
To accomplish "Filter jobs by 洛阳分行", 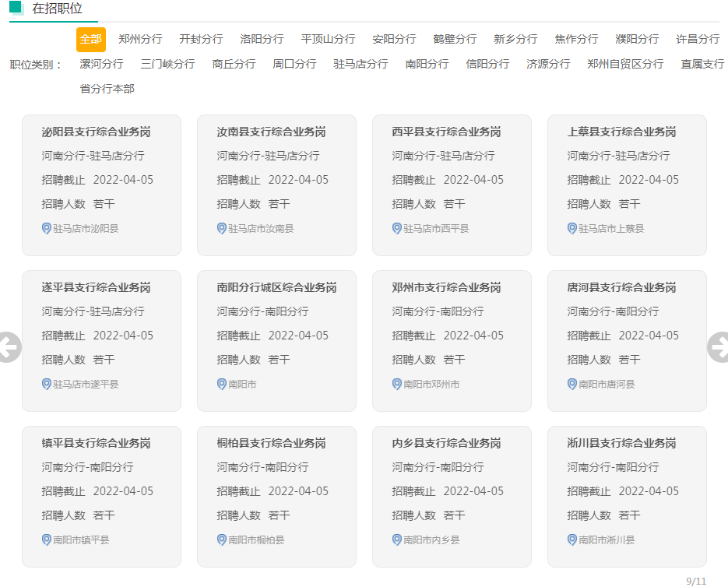I will [262, 39].
